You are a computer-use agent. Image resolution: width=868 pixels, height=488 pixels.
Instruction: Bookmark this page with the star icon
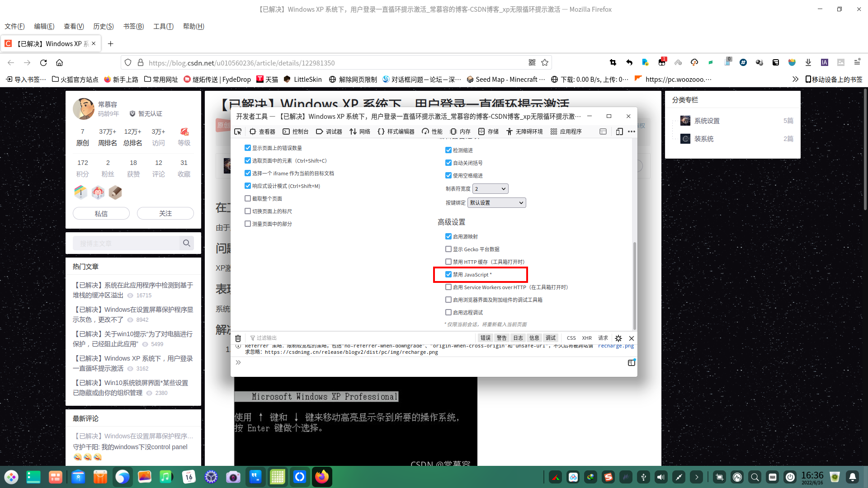tap(545, 62)
